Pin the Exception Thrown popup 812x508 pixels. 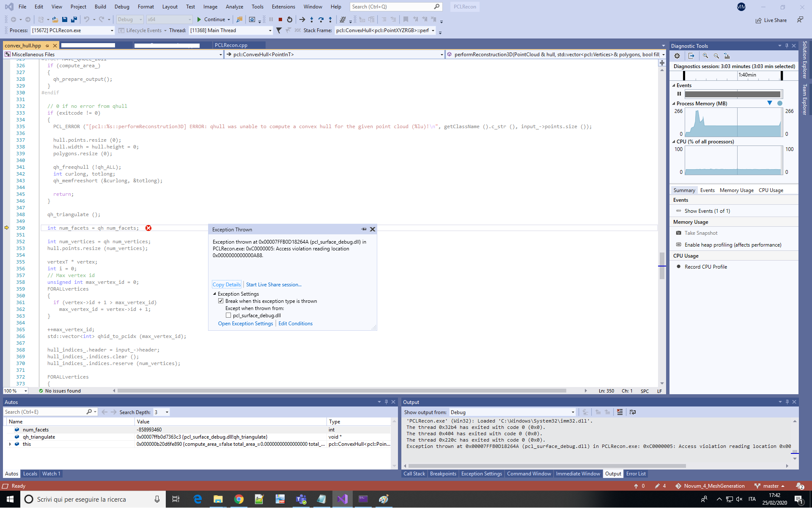pyautogui.click(x=364, y=229)
